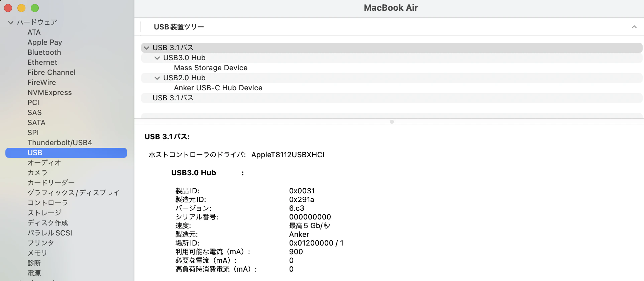Show Bluetooth hardware information
Image resolution: width=644 pixels, height=281 pixels.
point(44,53)
